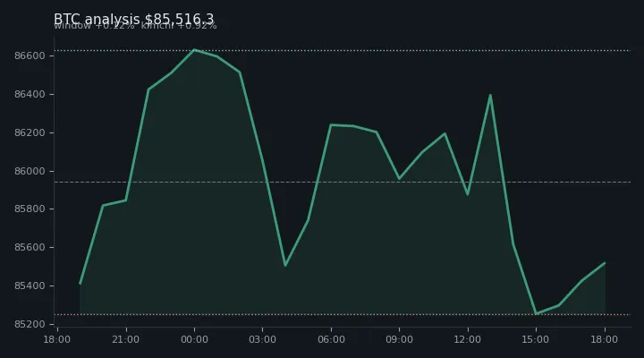The image size is (644, 358).
Task: Select the price peak at 00:00
Action: click(194, 50)
